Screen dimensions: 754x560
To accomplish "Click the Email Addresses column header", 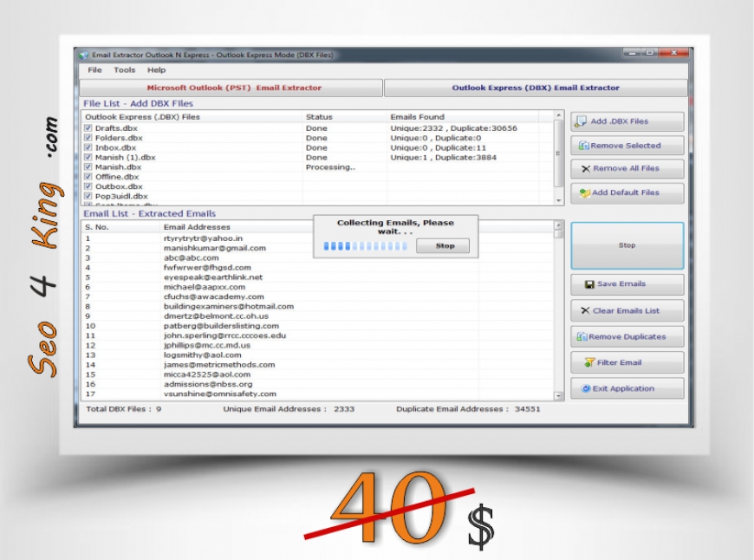I will [x=320, y=227].
